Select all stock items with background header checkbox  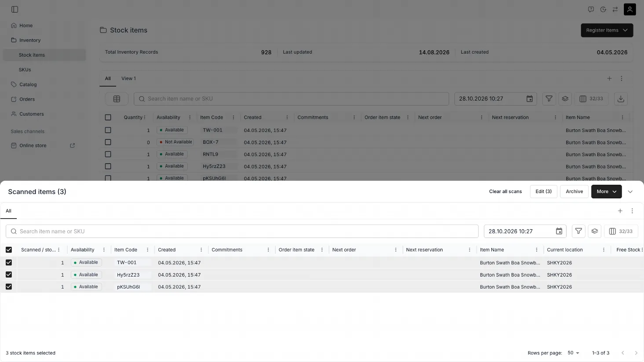pyautogui.click(x=108, y=117)
